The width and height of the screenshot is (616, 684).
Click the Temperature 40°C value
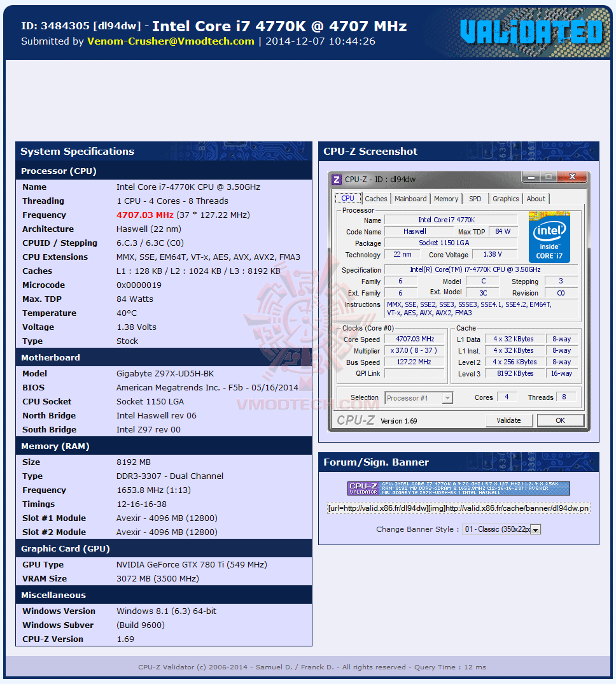click(x=127, y=313)
